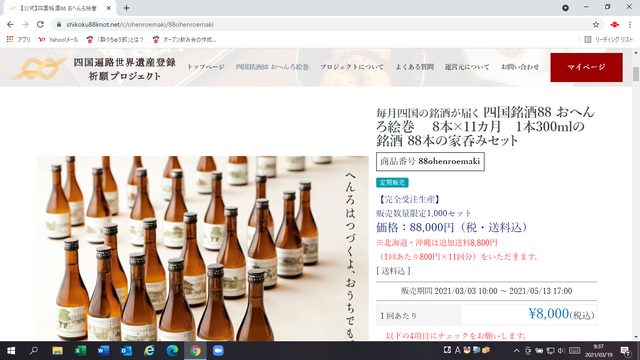640x360 pixels.
Task: Open the 運営元について navigation item
Action: coord(467,67)
